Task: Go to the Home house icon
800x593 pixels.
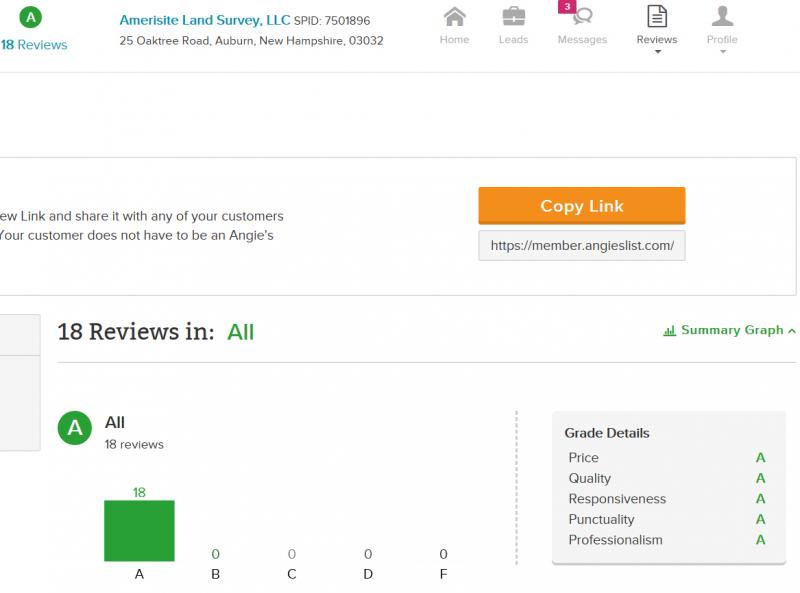Action: pos(454,17)
